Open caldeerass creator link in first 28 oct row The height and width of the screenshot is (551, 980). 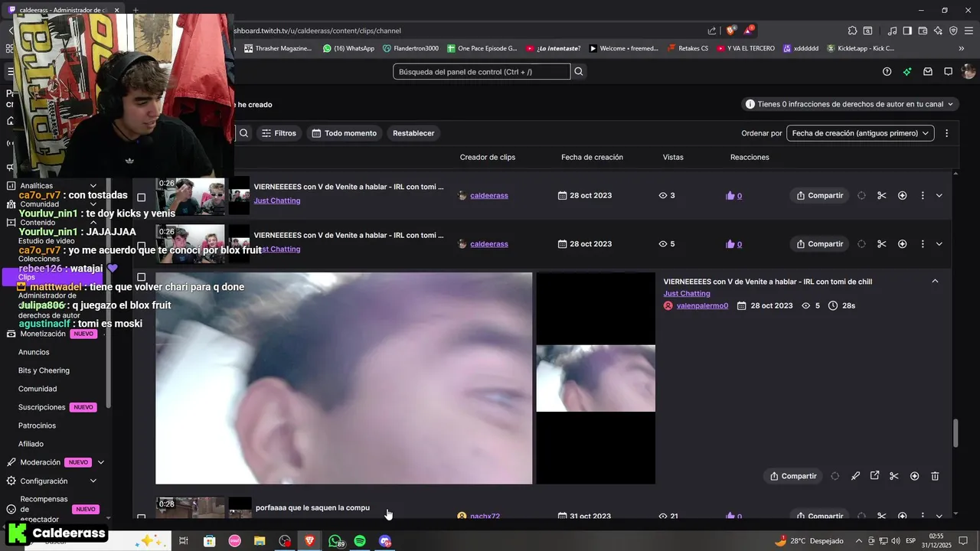489,195
